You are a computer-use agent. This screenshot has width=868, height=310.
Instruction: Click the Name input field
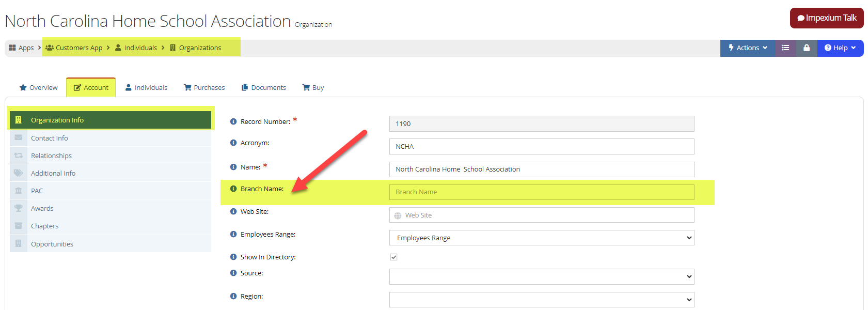pyautogui.click(x=542, y=169)
